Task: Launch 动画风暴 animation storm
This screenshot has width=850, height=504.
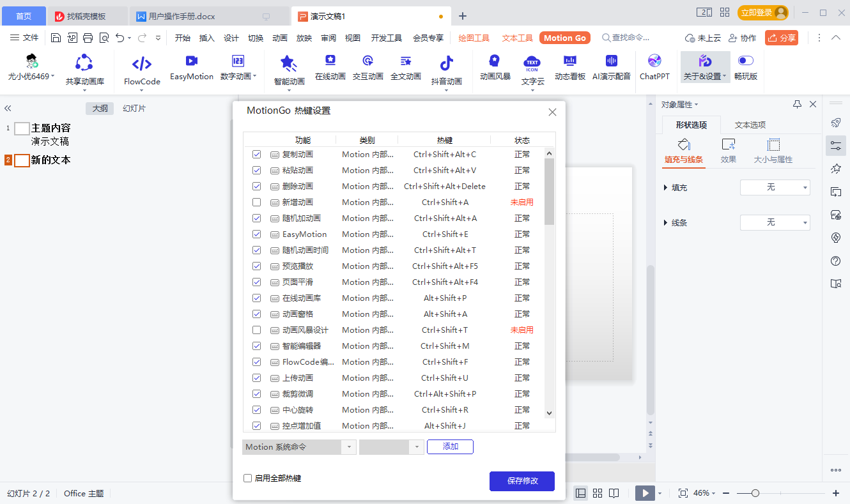Action: (x=495, y=68)
